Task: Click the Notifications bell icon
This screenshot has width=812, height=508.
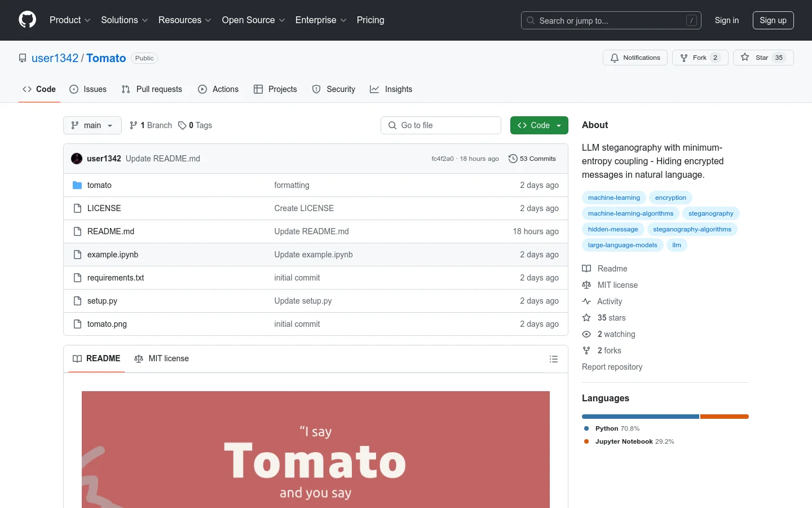Action: pyautogui.click(x=615, y=57)
